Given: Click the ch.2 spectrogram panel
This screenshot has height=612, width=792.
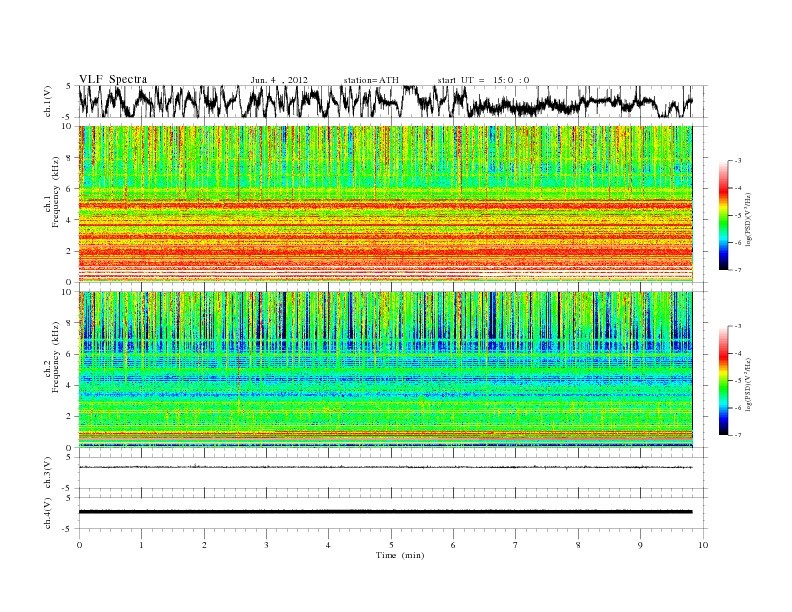Looking at the screenshot, I should [x=386, y=370].
